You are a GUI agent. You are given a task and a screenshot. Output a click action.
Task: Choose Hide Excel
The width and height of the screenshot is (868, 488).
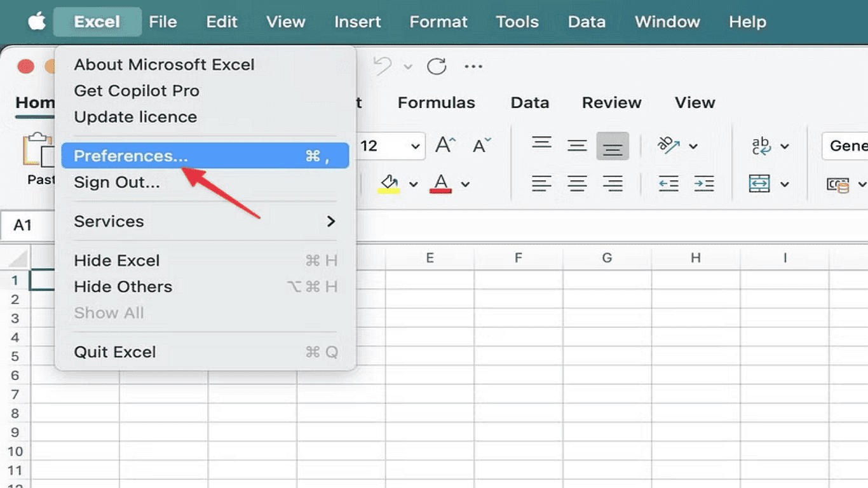tap(205, 261)
